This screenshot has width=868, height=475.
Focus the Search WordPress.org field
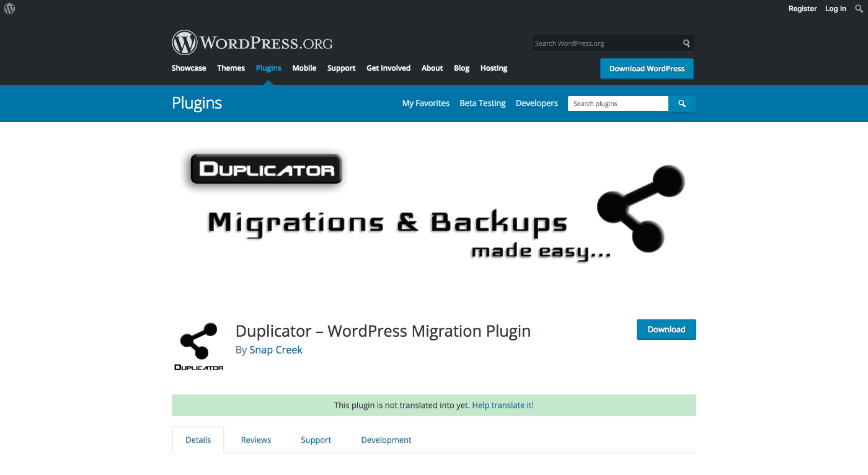click(606, 43)
